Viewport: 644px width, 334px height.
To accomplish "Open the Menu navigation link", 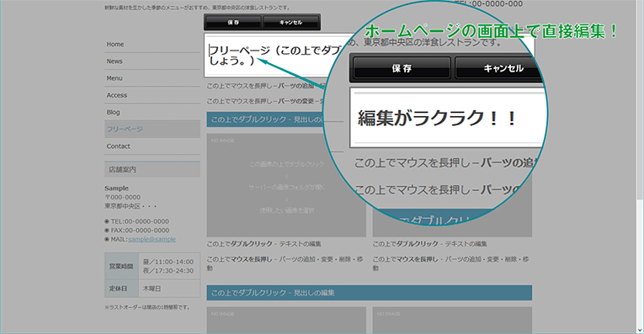I will point(152,78).
